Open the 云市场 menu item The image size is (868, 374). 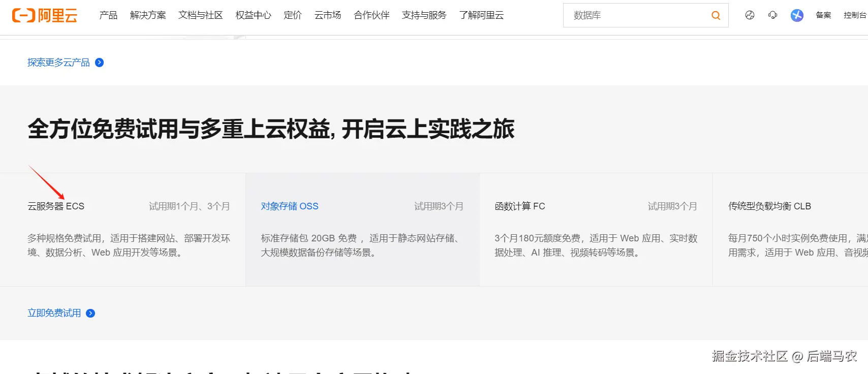coord(328,15)
